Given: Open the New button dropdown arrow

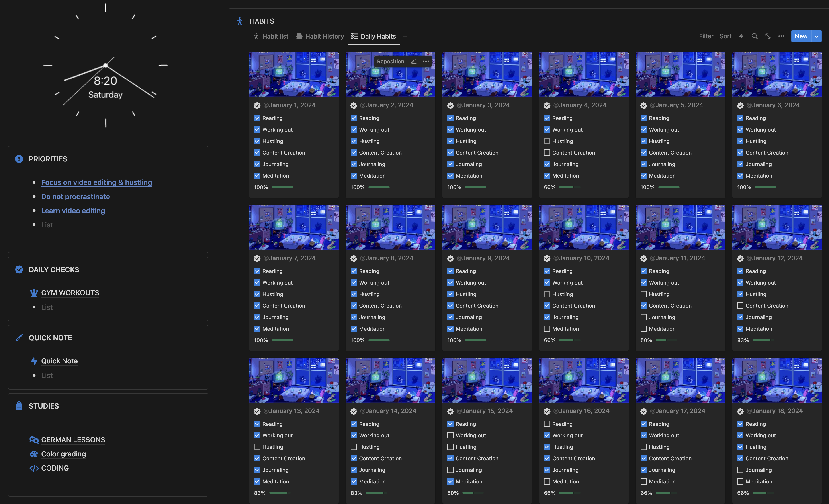Looking at the screenshot, I should 817,36.
